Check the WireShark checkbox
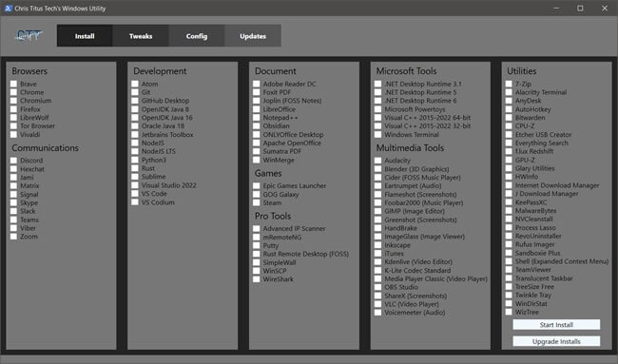618x364 pixels. pos(257,278)
